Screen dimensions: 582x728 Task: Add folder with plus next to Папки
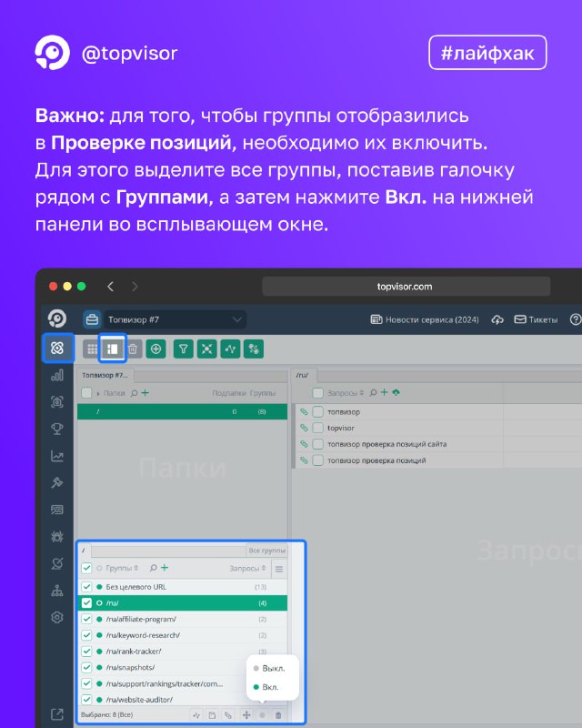145,393
